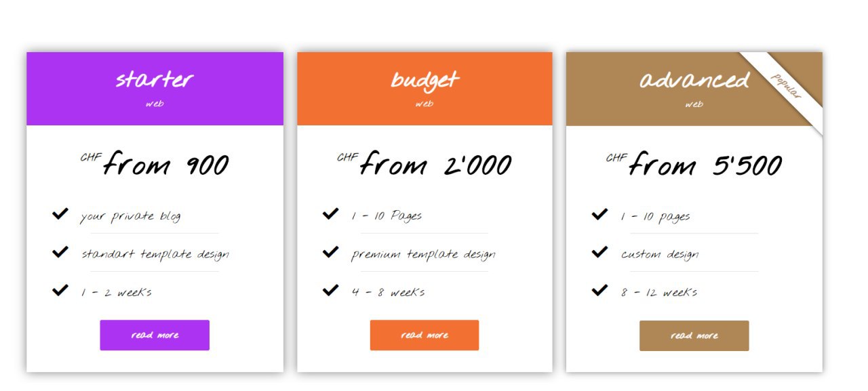
Task: Click 'premium template design' feature text
Action: tap(423, 255)
